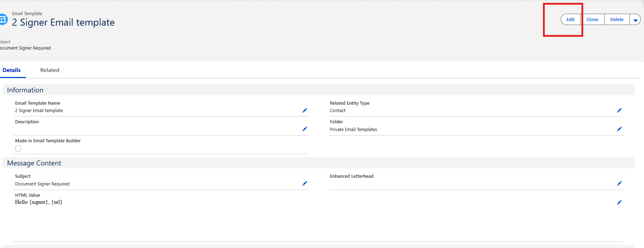
Task: Clone this email template
Action: point(592,20)
